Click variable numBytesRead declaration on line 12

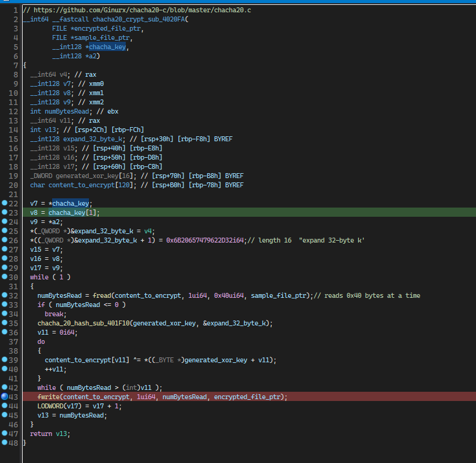67,112
